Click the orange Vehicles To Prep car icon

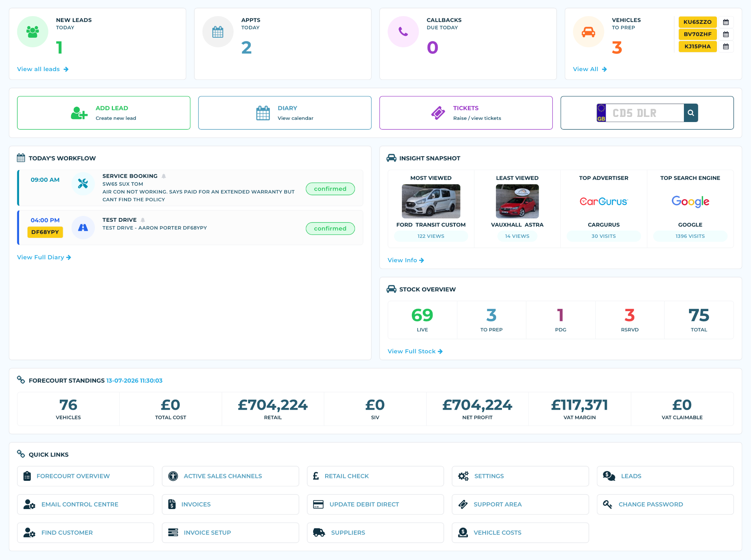point(589,32)
